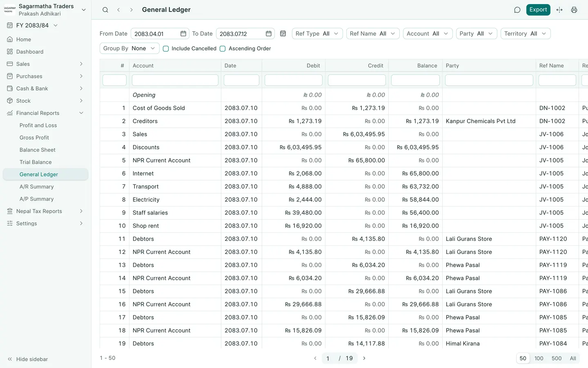This screenshot has width=588, height=368.
Task: Click the Export button
Action: 538,10
